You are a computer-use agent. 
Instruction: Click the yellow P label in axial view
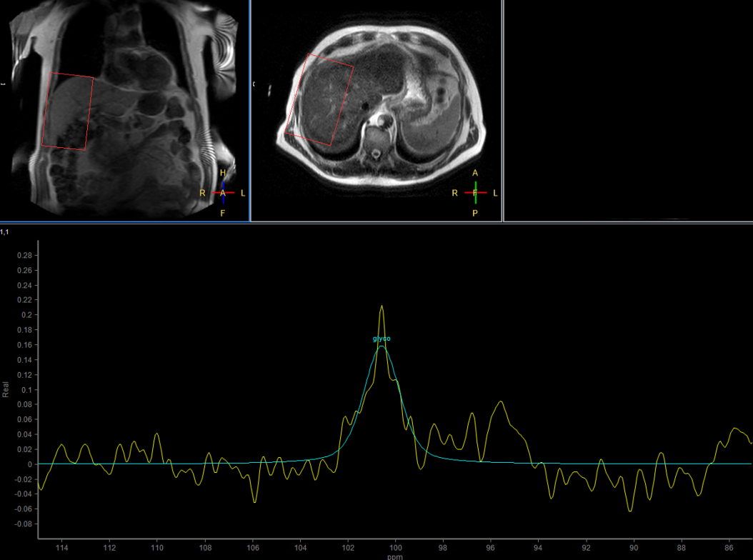tap(476, 213)
